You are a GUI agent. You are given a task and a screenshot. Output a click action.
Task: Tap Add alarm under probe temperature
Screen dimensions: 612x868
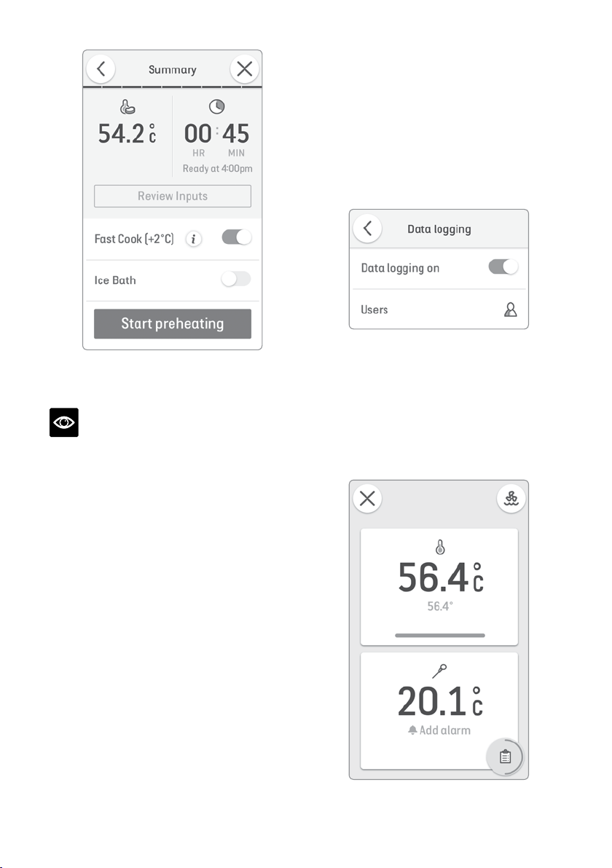[x=439, y=730]
